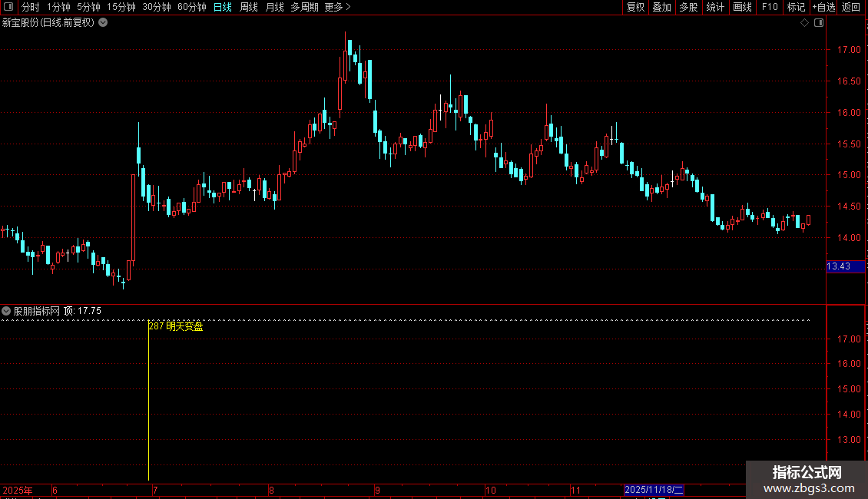The width and height of the screenshot is (868, 499).
Task: Click the 顶: 17.75 indicator value
Action: (x=82, y=312)
